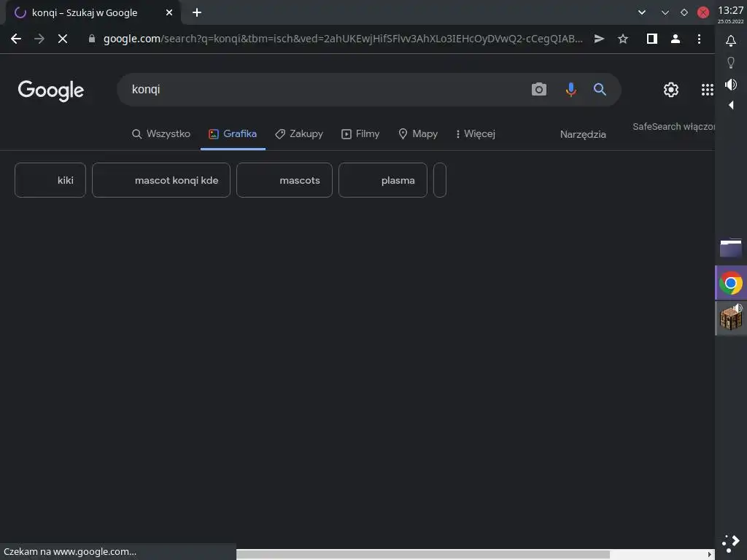The width and height of the screenshot is (747, 560).
Task: Filter by mascot konqi kde chip
Action: point(161,180)
